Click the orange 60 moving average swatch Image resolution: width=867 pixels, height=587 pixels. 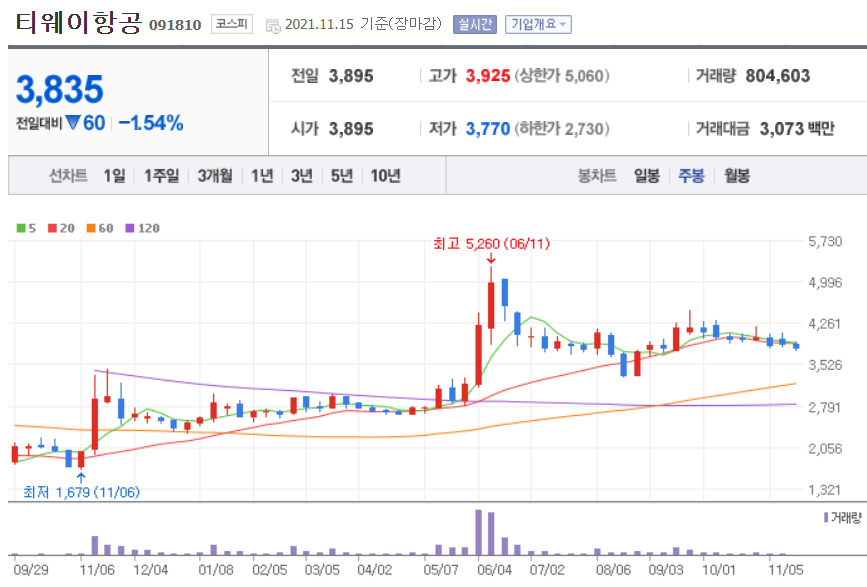(91, 228)
